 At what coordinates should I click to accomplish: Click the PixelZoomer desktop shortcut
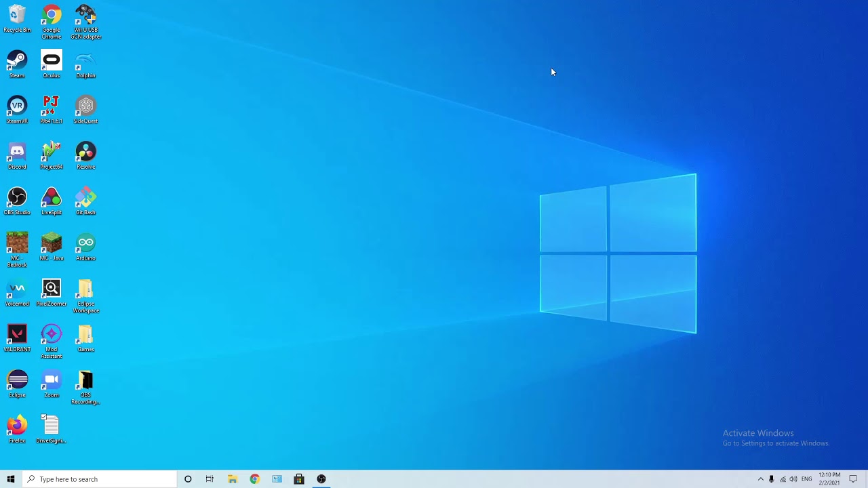pyautogui.click(x=52, y=293)
